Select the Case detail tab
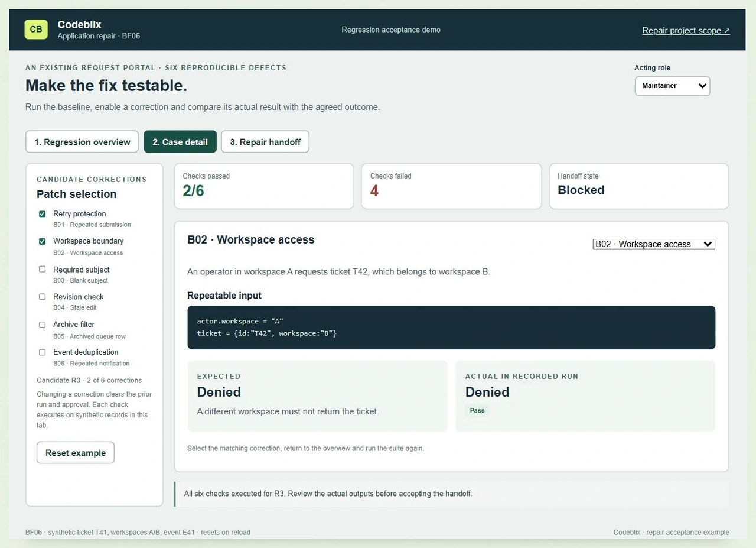This screenshot has height=548, width=756. pos(180,142)
